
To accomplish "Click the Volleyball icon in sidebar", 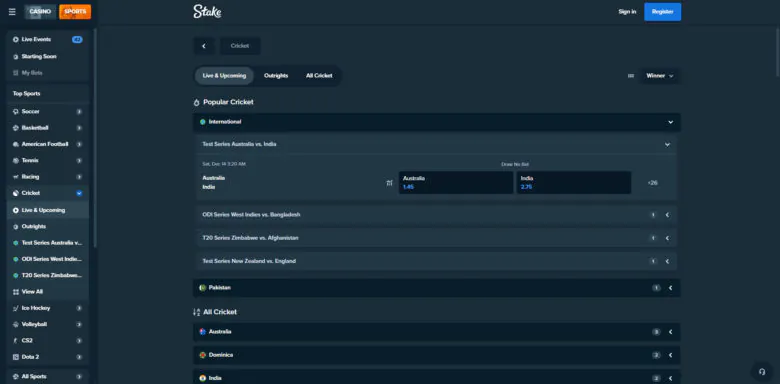I will tap(15, 324).
